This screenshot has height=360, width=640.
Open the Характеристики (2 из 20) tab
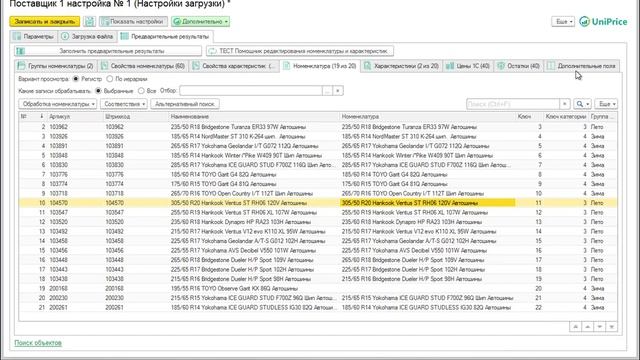(x=402, y=66)
